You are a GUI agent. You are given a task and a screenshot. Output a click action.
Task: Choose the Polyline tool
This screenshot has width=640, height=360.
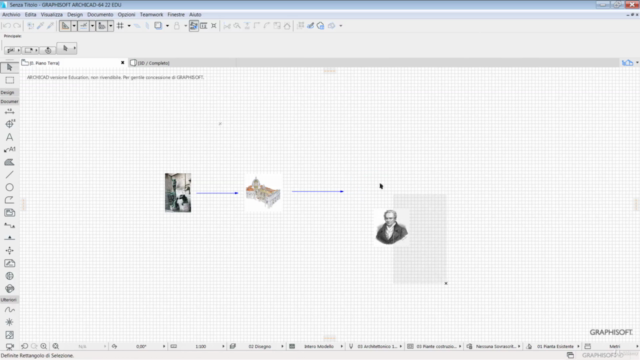point(9,200)
